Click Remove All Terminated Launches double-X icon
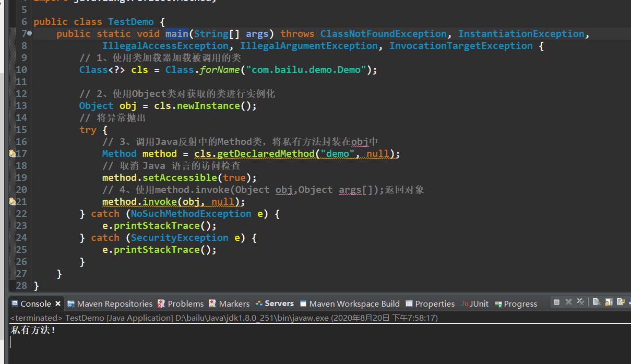The height and width of the screenshot is (364, 631). pos(580,302)
